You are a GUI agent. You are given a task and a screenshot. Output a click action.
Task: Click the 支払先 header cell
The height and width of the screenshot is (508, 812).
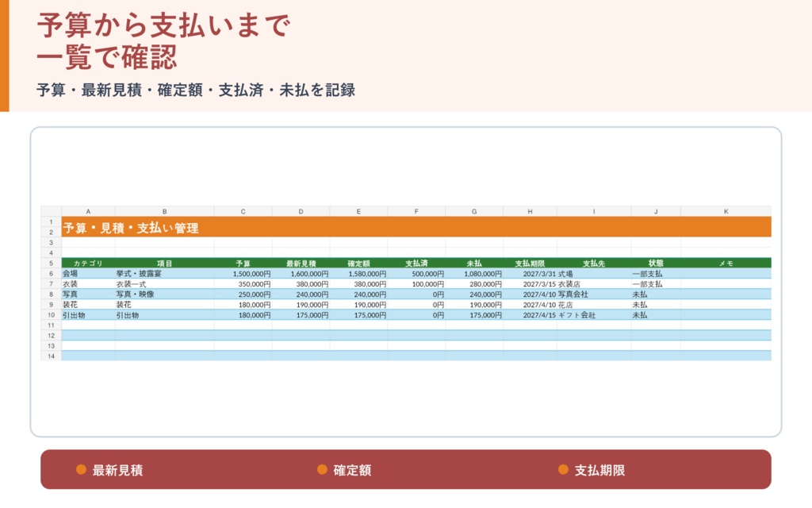(594, 264)
